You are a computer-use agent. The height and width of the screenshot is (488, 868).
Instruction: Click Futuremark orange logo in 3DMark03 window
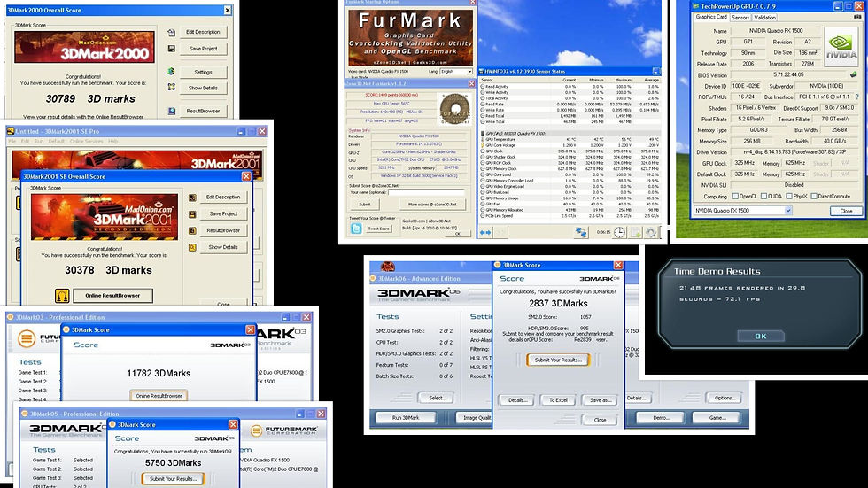(27, 338)
